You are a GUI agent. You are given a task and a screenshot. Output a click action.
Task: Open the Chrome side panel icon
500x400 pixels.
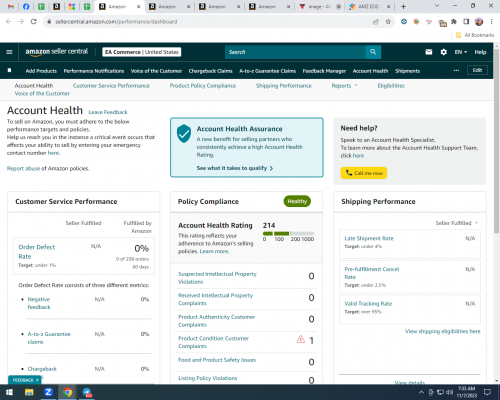pos(466,22)
